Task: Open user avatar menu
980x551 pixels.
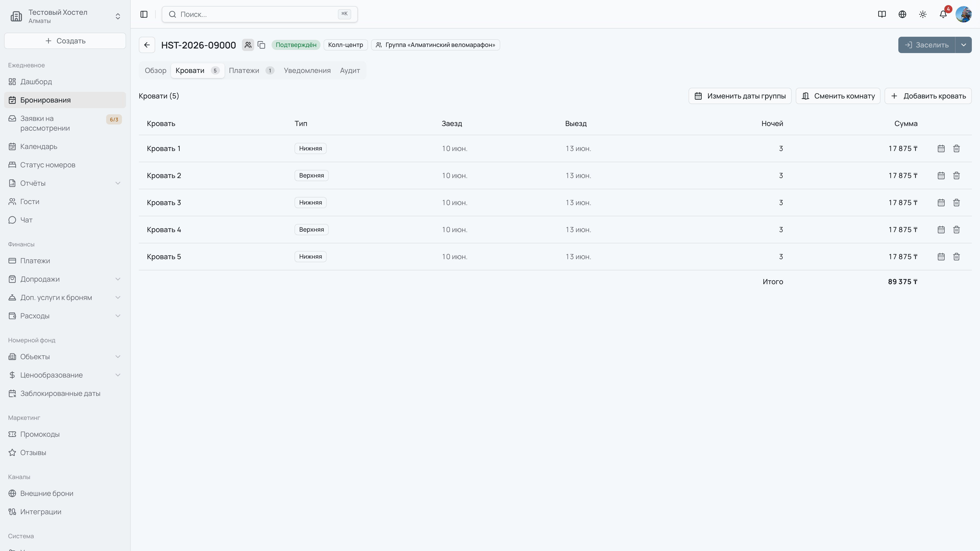Action: point(963,14)
